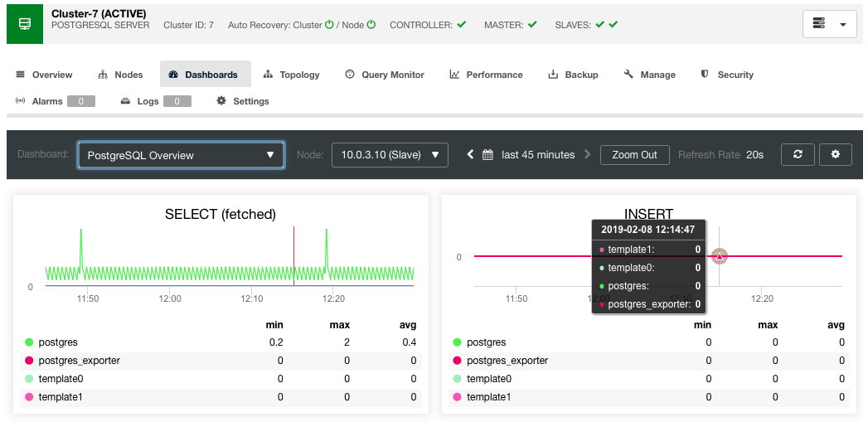Click the MASTER status checkmark
868x422 pixels.
pyautogui.click(x=532, y=25)
